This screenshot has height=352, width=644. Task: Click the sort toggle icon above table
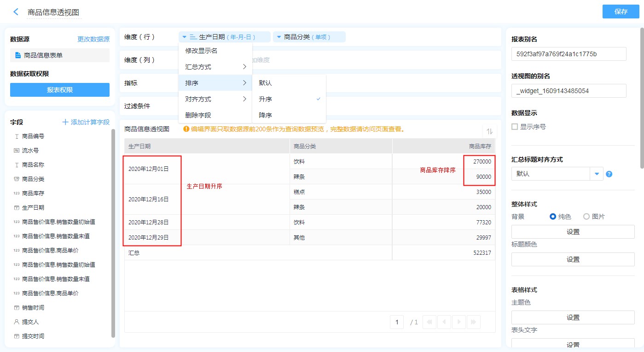pyautogui.click(x=489, y=131)
